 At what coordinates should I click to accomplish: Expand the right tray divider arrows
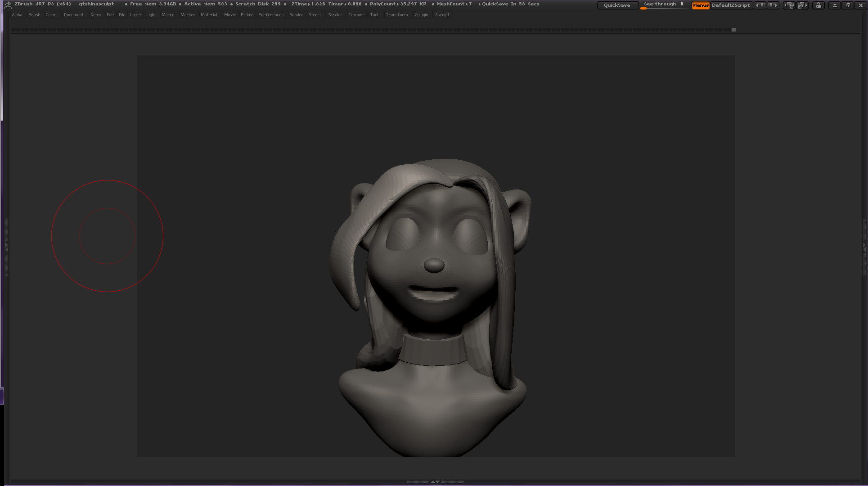tap(864, 247)
